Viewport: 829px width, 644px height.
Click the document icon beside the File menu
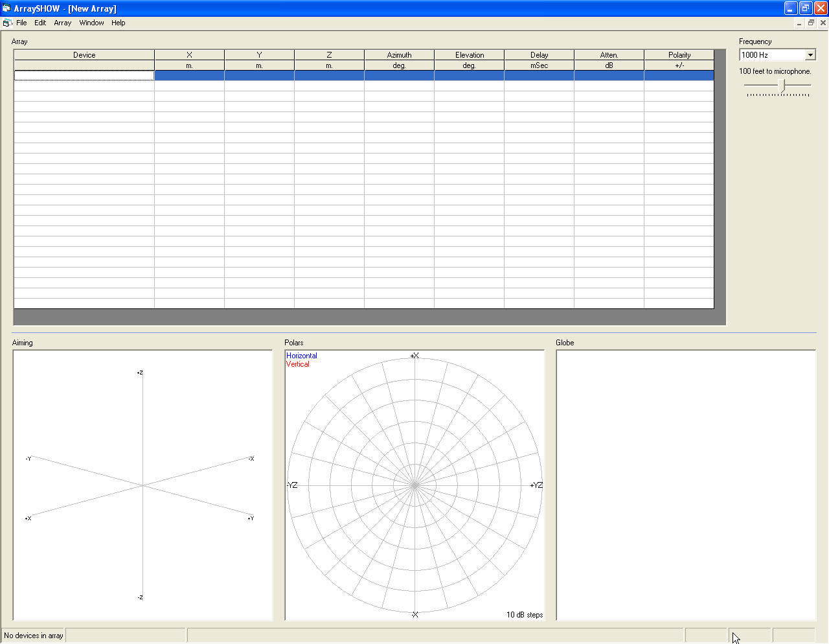pos(8,23)
